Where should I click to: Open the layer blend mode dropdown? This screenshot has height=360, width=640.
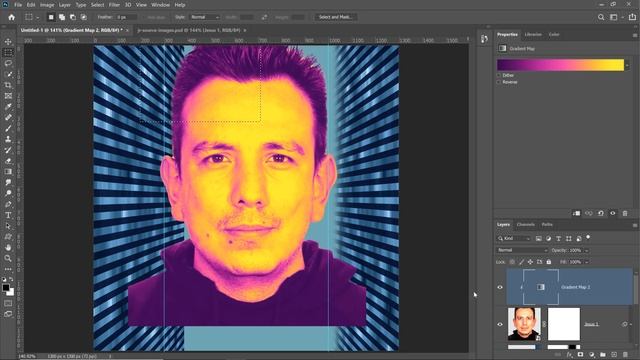pos(522,250)
